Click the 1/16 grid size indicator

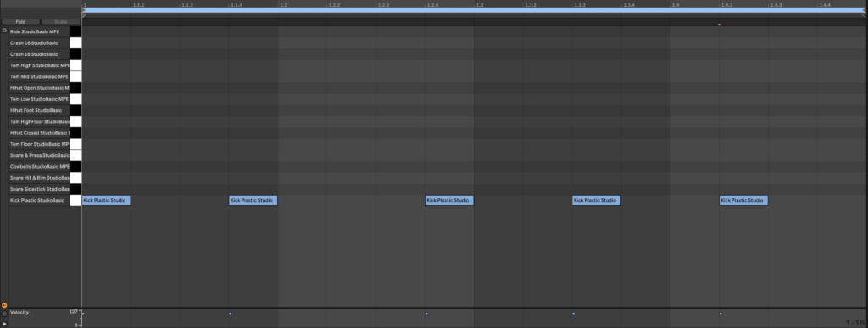(854, 322)
